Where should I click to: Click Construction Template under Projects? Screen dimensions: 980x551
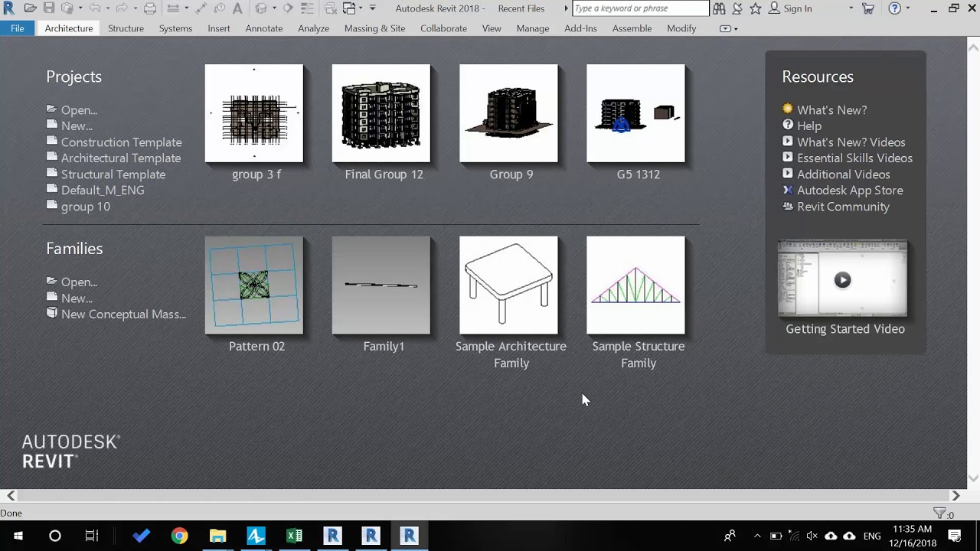point(121,142)
